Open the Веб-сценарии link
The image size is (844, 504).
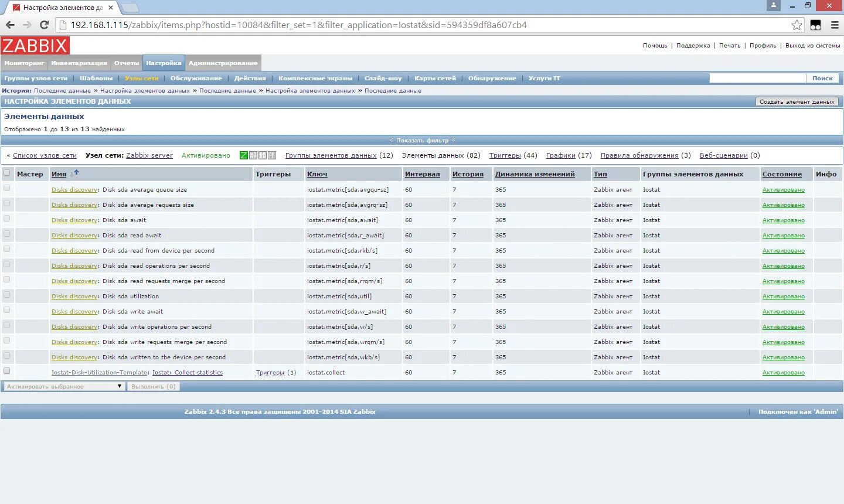pyautogui.click(x=724, y=155)
